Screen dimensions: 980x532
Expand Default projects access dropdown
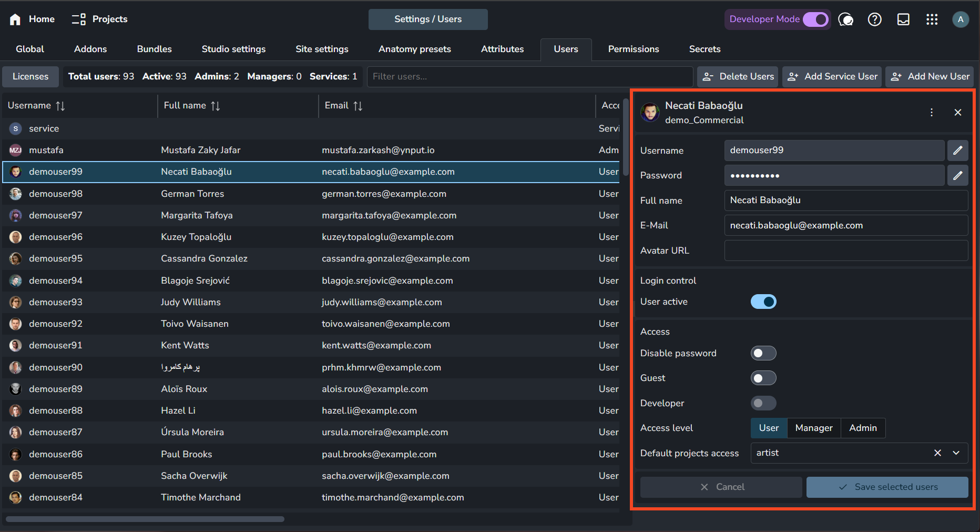click(956, 453)
